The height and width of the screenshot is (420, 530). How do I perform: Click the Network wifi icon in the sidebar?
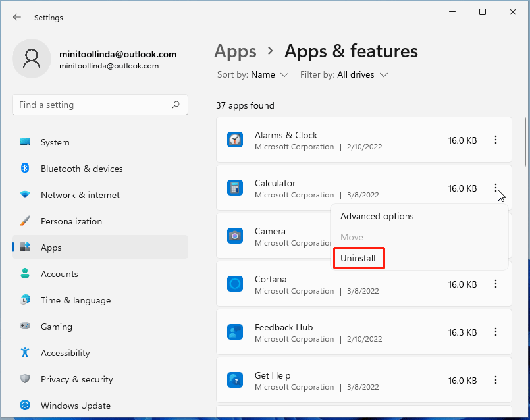[25, 195]
